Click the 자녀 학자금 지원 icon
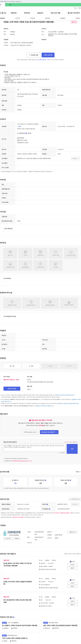Screen dimensions: 81x644 pyautogui.click(x=71, y=253)
